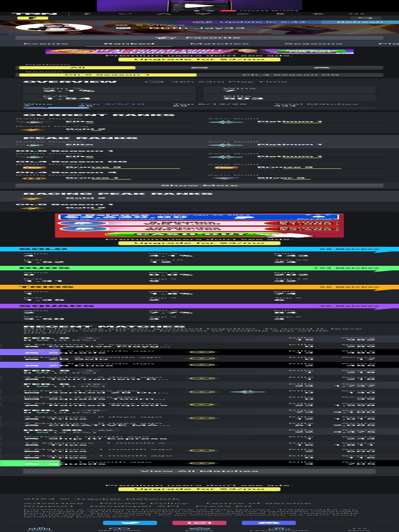Open the Ship It! Express match row

[x=199, y=437]
